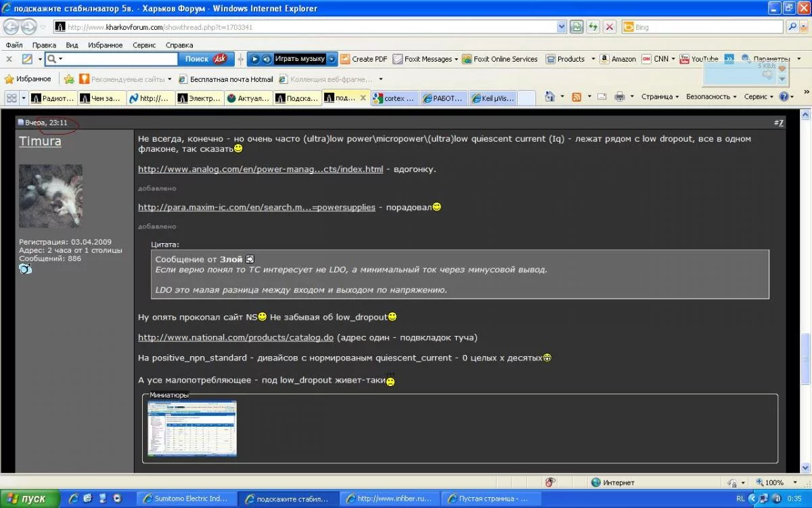The height and width of the screenshot is (508, 812).
Task: Go back with the browser Back arrow
Action: coord(12,27)
